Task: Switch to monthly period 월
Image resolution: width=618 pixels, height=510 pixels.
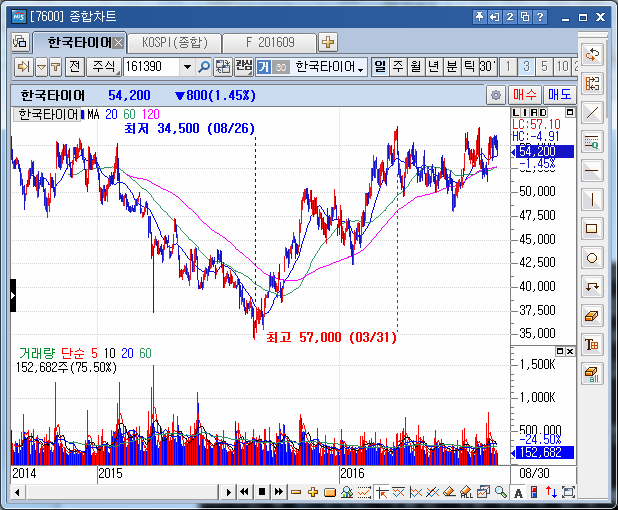Action: click(x=416, y=67)
